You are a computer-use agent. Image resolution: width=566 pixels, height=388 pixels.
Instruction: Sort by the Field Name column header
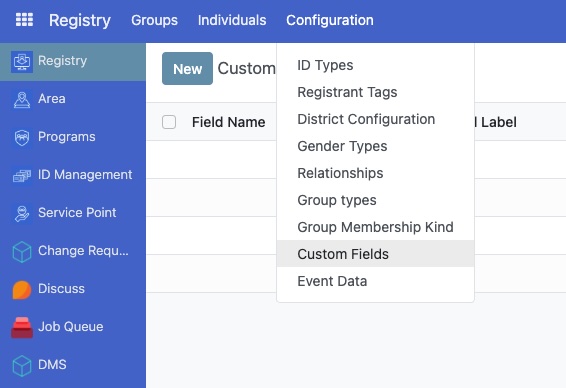pos(228,122)
